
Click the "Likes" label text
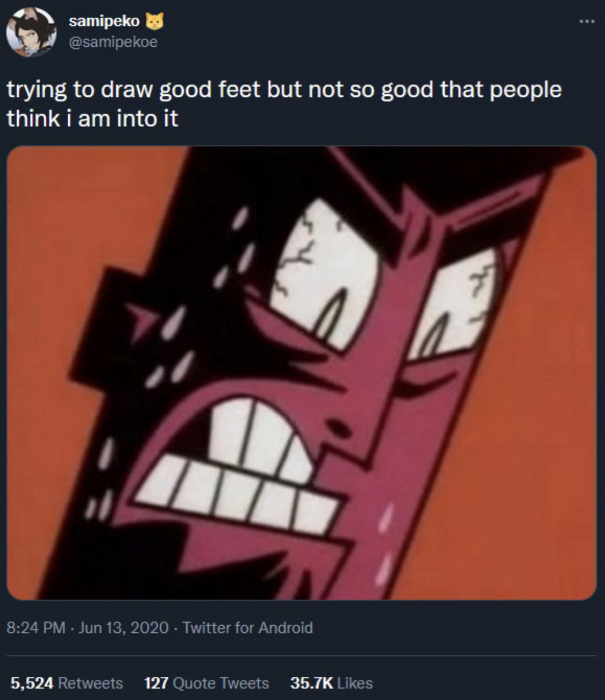tap(355, 683)
